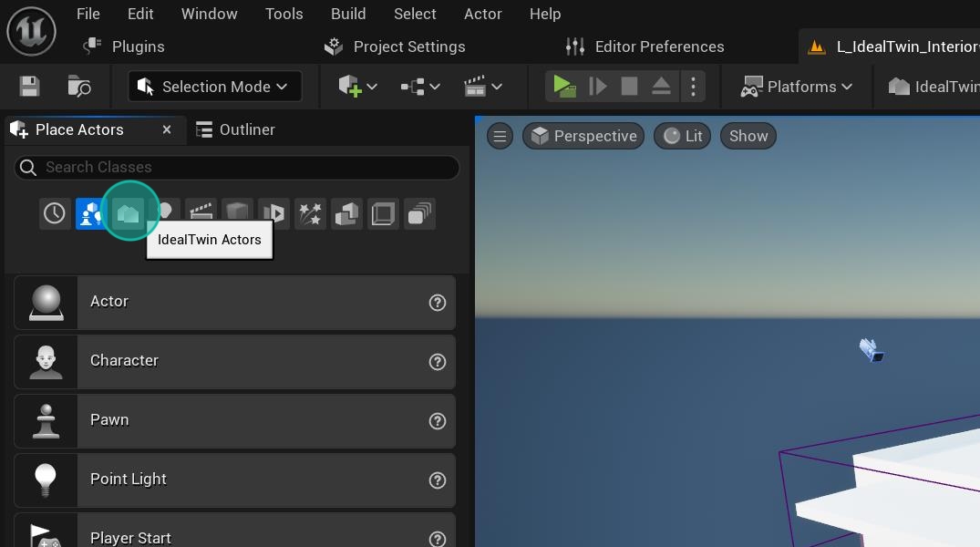Select the Geometry cube category icon
The image size is (980, 547).
[238, 210]
